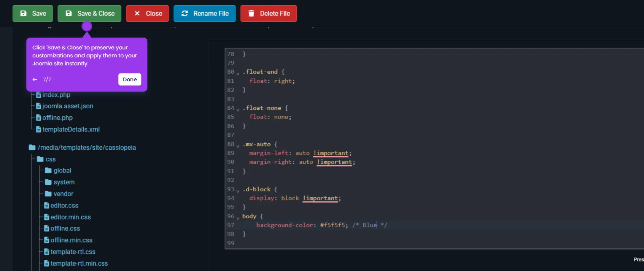Click file icon beside offline.min.css
This screenshot has width=644, height=271.
click(x=46, y=240)
